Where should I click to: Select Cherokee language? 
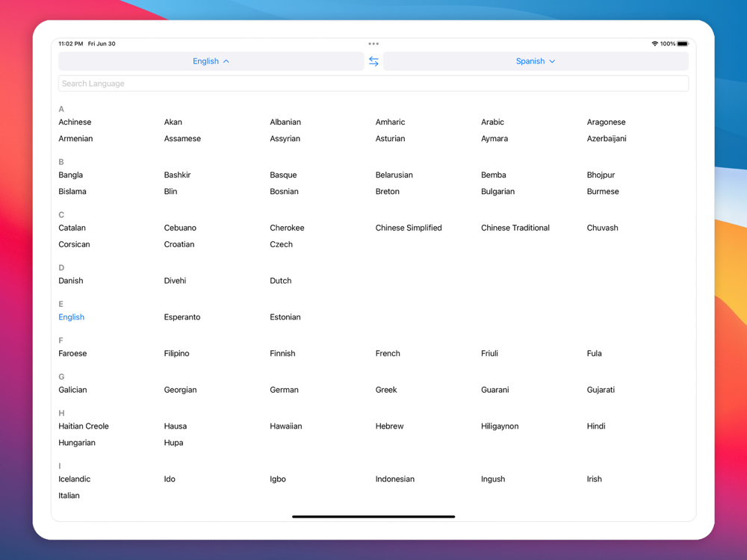pos(287,228)
